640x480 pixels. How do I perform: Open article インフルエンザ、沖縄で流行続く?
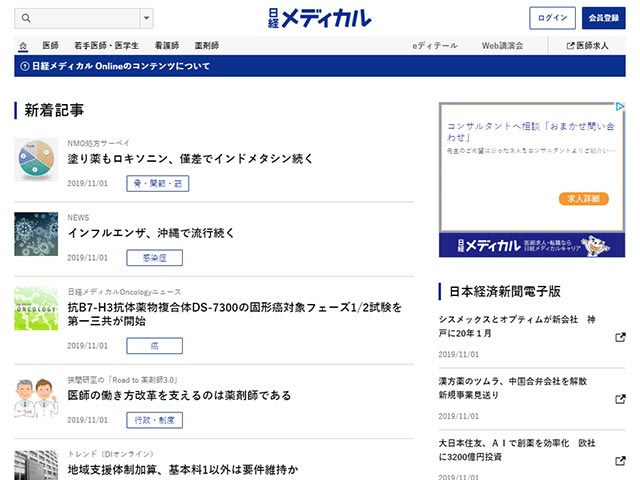[x=151, y=233]
